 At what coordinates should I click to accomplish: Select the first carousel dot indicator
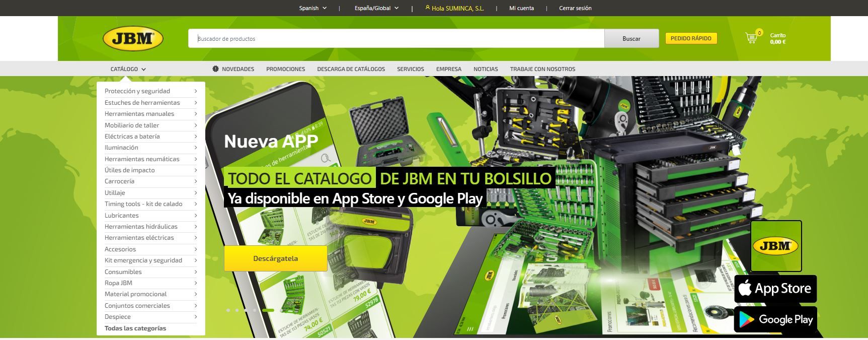point(228,310)
